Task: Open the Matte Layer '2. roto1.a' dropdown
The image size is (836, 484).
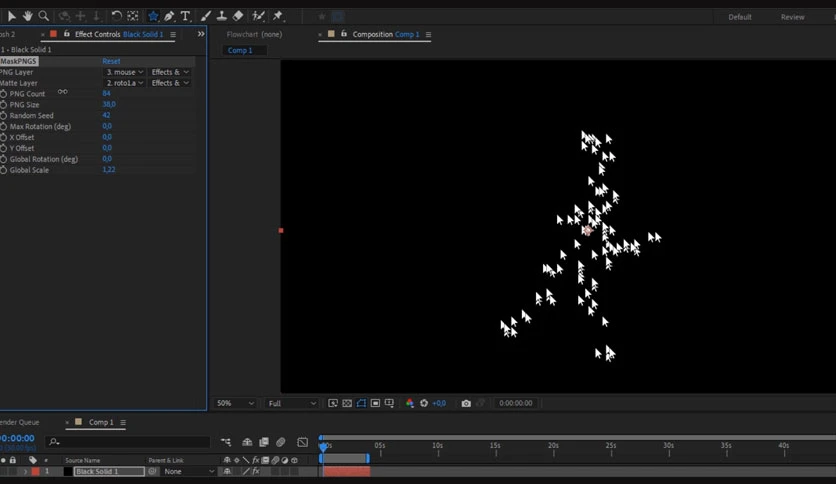Action: [x=124, y=83]
